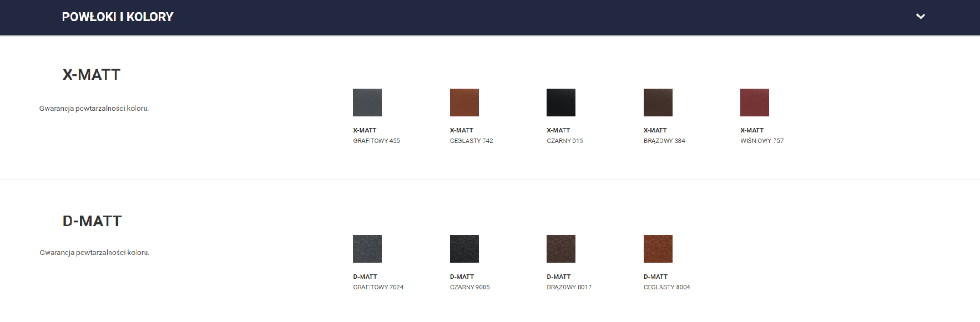Select the X-MATT Grafitowy 455 color swatch

point(367,103)
